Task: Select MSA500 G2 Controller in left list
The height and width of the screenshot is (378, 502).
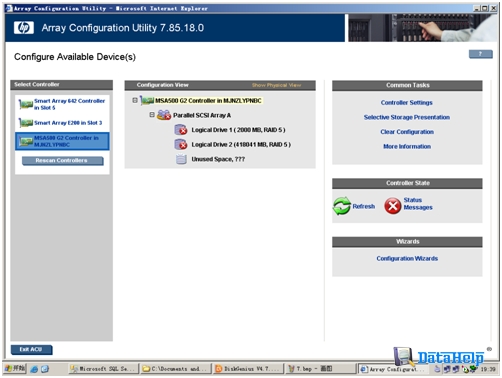Action: (x=62, y=141)
